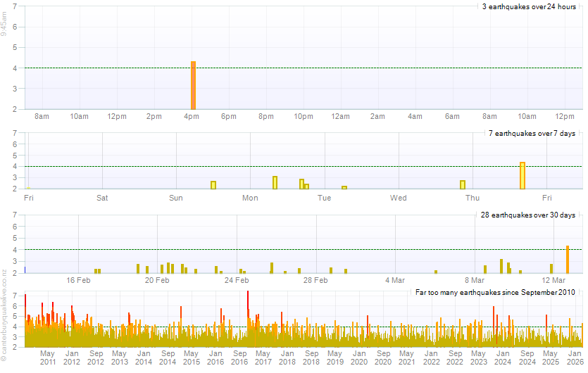Viewport: 588px width, 373px height.
Task: Select the tallest orange bar in 7-day chart
Action: (523, 175)
